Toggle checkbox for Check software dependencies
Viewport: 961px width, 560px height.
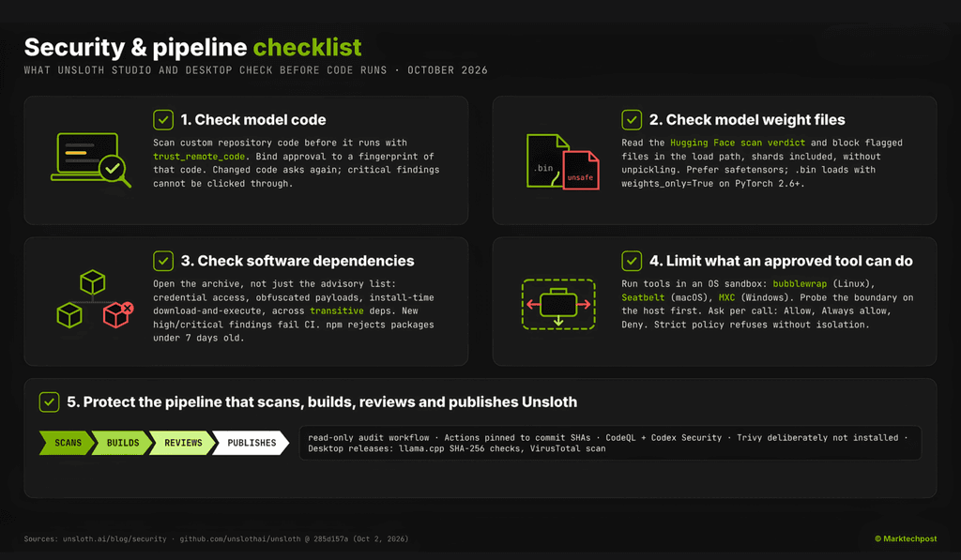(x=163, y=261)
